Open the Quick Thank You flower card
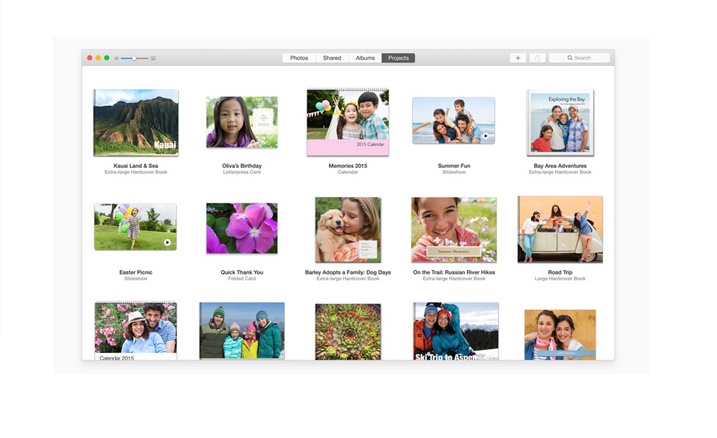The height and width of the screenshot is (438, 717). 242,228
